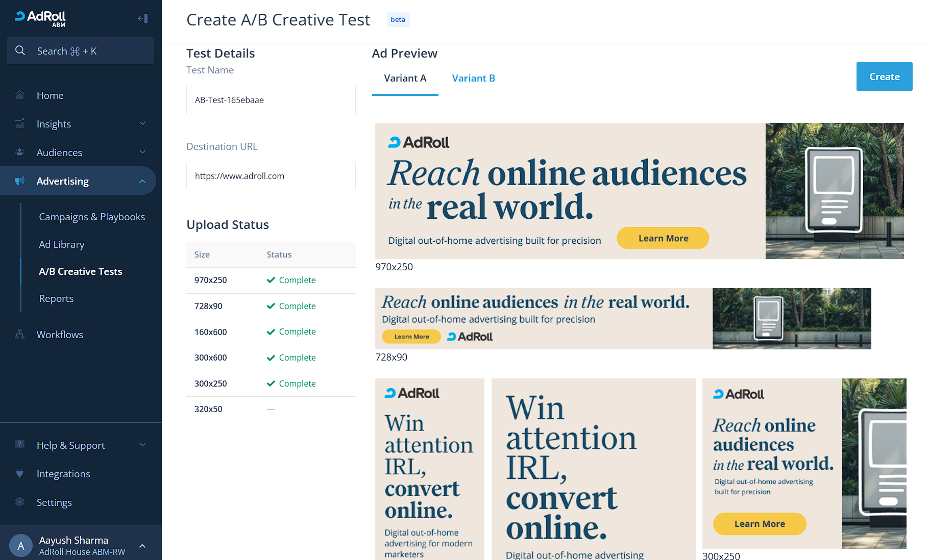Screen dimensions: 929x560
Task: Open Campaigns & Playbooks page
Action: 92,217
